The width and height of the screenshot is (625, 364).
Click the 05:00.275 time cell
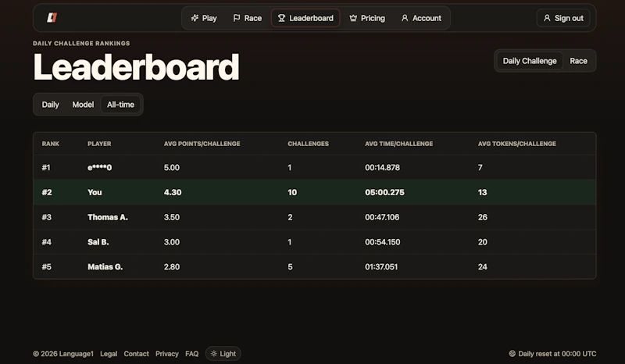coord(384,192)
